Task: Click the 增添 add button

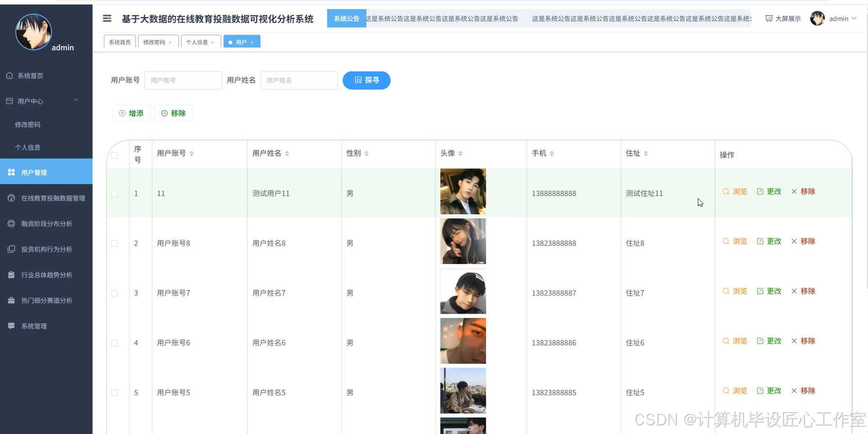Action: pos(131,113)
